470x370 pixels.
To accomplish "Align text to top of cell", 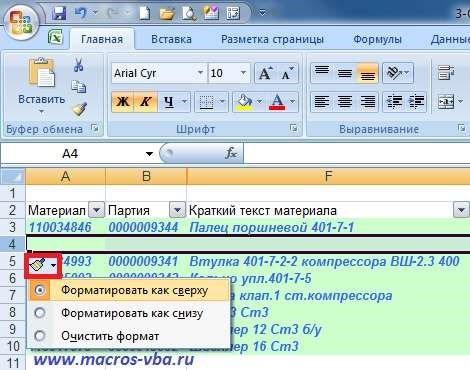I will (x=322, y=73).
